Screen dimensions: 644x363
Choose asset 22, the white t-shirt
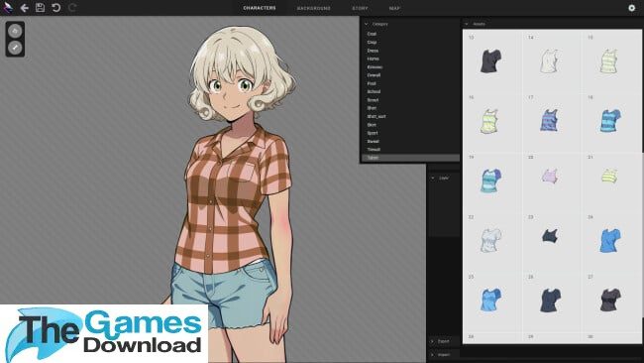[490, 240]
